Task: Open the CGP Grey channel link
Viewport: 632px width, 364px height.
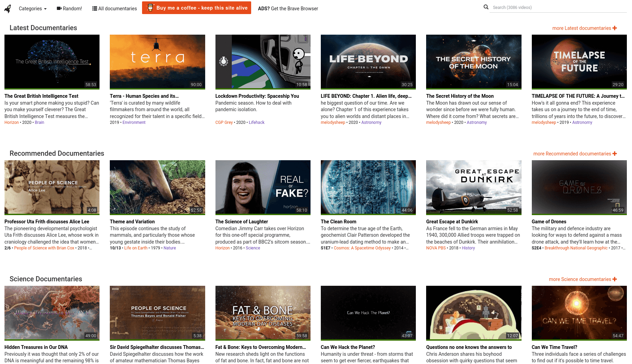Action: click(224, 122)
